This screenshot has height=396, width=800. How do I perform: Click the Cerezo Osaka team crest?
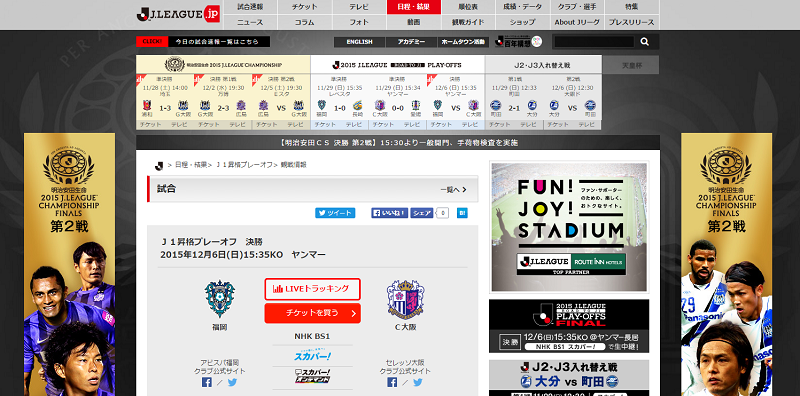[405, 299]
